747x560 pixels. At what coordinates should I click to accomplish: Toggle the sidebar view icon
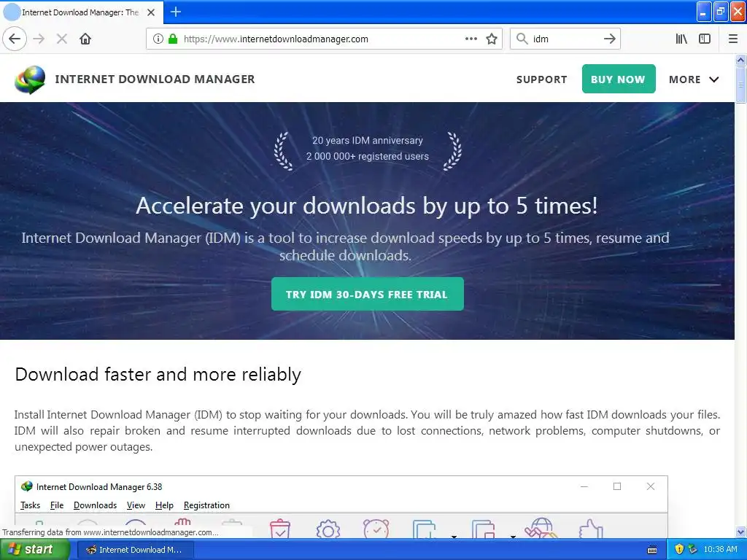pyautogui.click(x=705, y=39)
